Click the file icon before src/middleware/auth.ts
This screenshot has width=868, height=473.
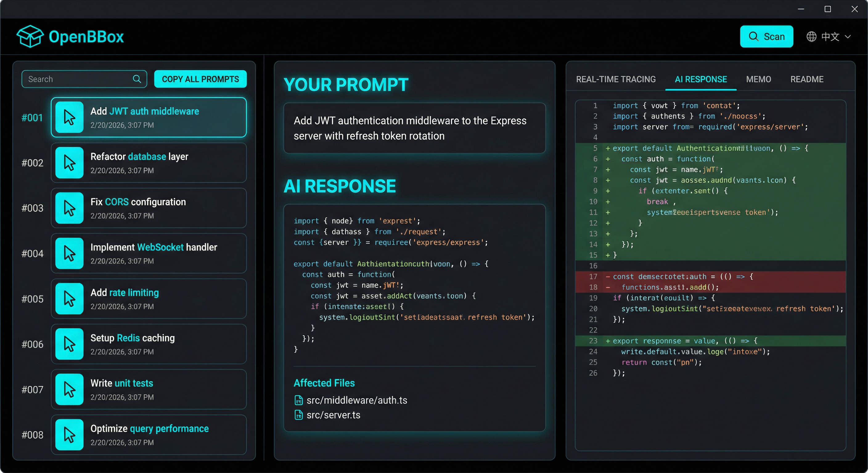click(x=299, y=400)
